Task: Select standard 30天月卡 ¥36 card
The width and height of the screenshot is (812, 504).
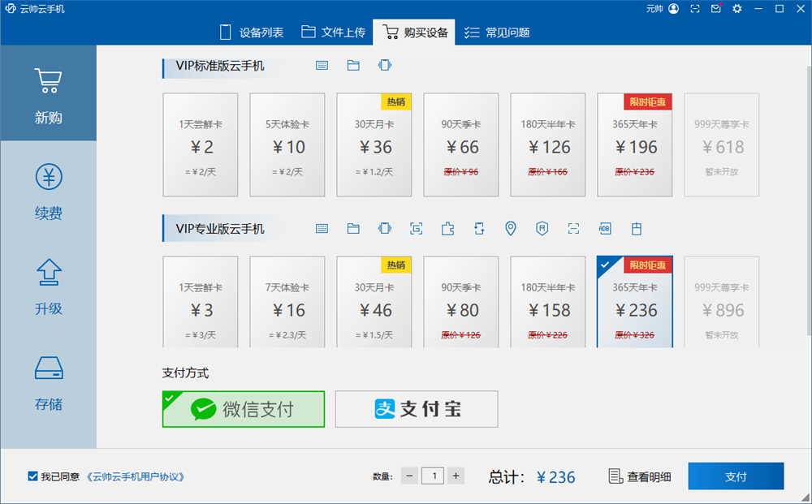Action: (x=374, y=145)
